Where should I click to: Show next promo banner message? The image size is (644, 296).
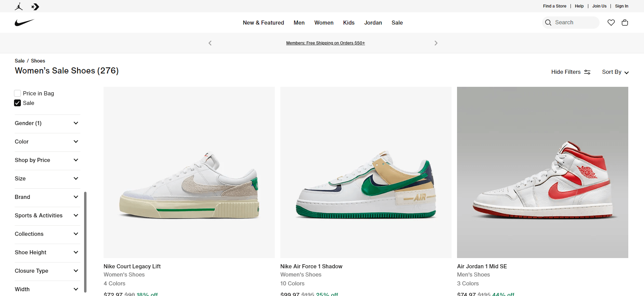436,43
